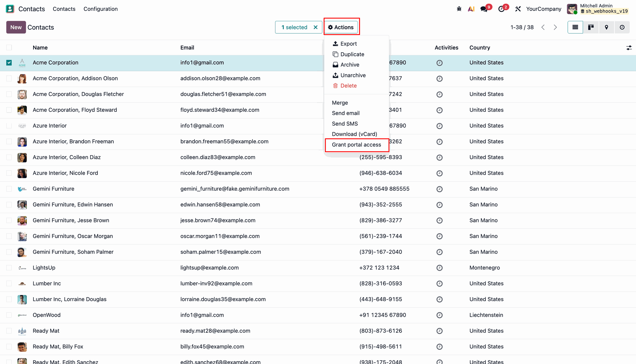Sort by the Country column header
Image resolution: width=636 pixels, height=364 pixels.
[x=479, y=48]
